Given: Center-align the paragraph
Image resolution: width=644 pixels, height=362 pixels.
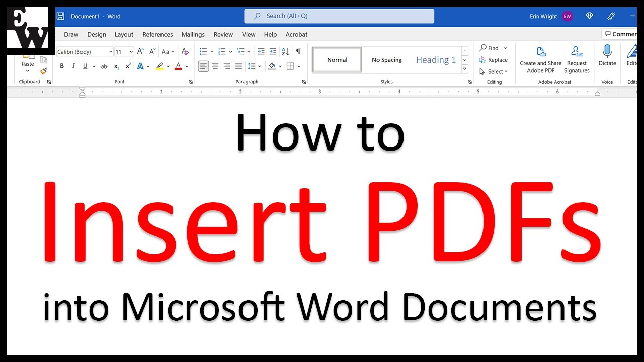Looking at the screenshot, I should (215, 66).
